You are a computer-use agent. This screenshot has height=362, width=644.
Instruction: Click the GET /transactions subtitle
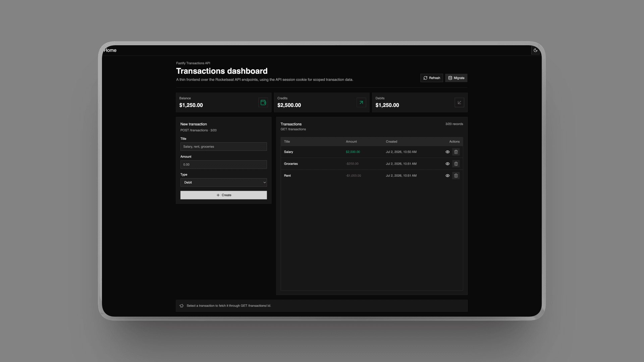[293, 129]
